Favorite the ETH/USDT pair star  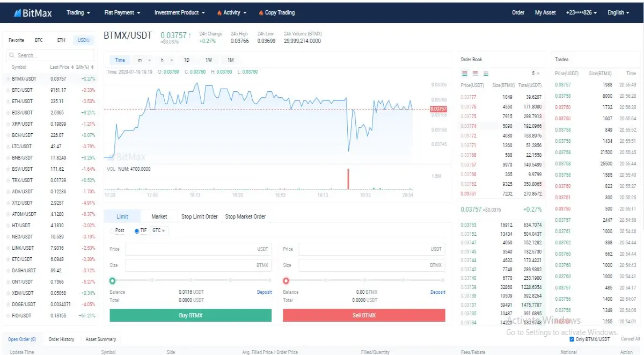[x=8, y=102]
